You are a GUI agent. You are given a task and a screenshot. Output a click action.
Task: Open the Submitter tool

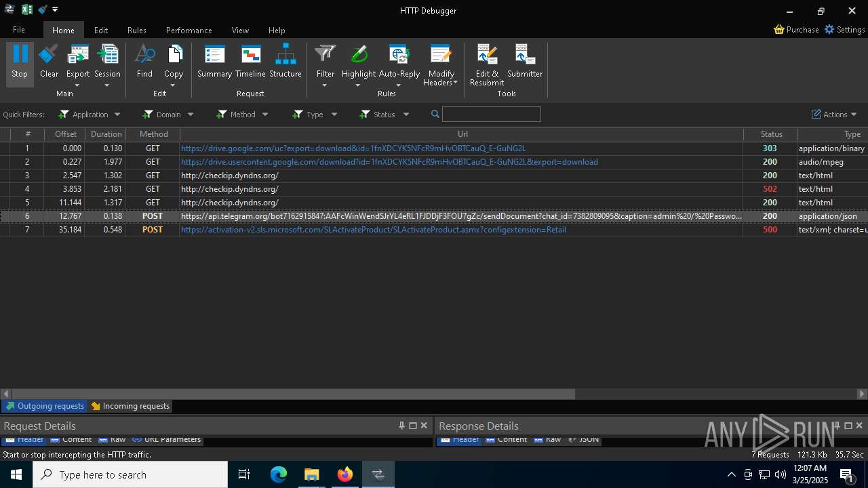525,62
